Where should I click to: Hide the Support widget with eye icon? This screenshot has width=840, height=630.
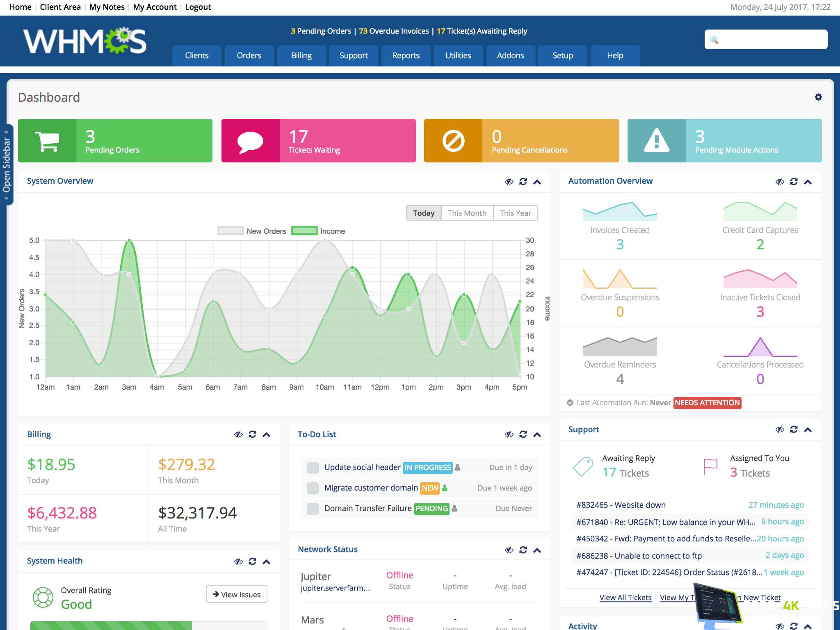click(780, 429)
